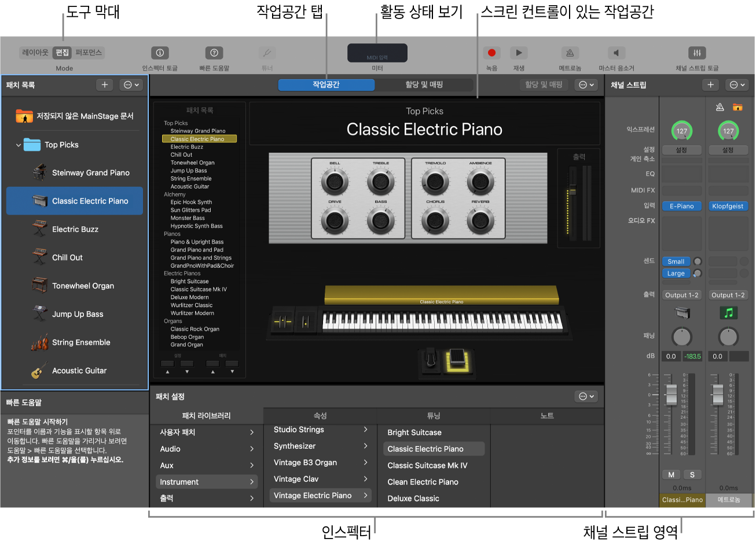Mute the Classi...Piano channel with the M button

point(670,474)
